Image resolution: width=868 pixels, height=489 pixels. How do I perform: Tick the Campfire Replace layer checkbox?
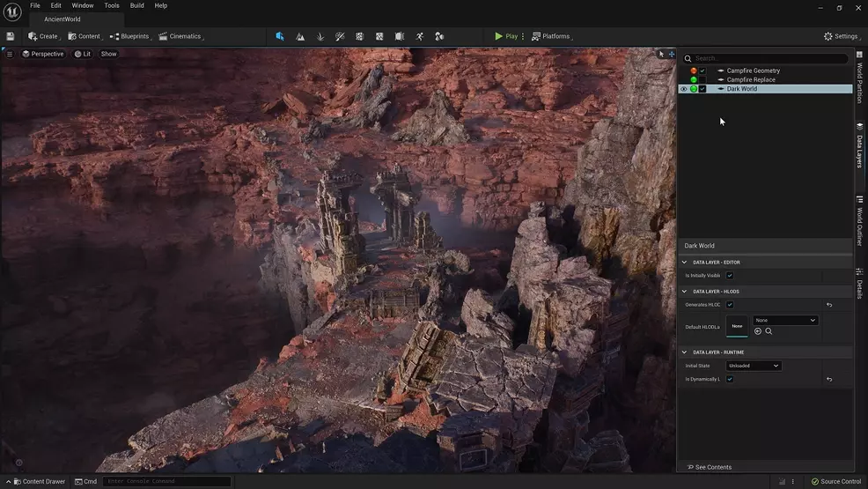coord(702,80)
